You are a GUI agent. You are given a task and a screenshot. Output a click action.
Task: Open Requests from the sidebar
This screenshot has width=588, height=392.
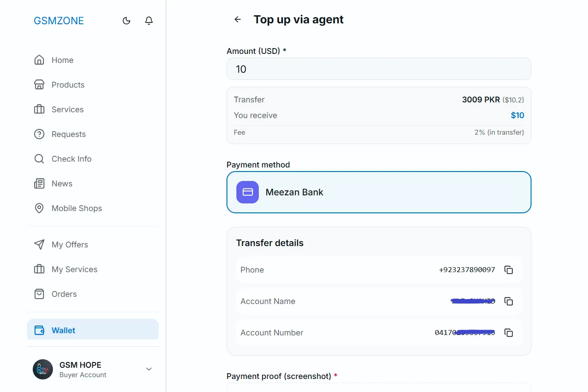tap(68, 134)
